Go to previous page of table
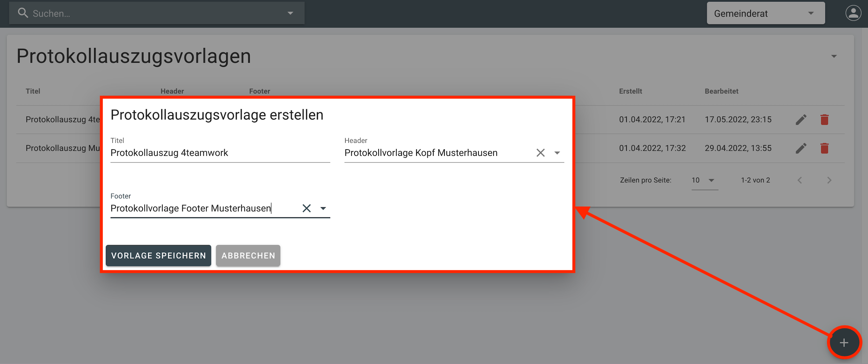868x364 pixels. click(800, 180)
